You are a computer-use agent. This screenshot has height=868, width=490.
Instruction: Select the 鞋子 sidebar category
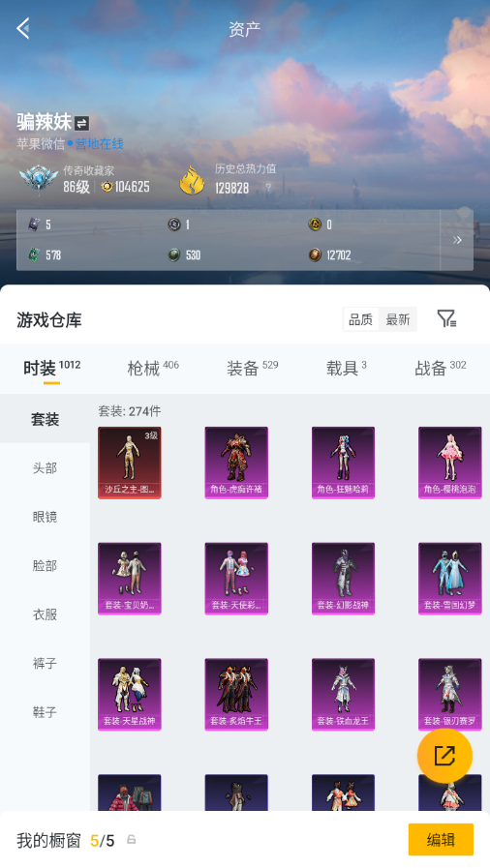45,712
